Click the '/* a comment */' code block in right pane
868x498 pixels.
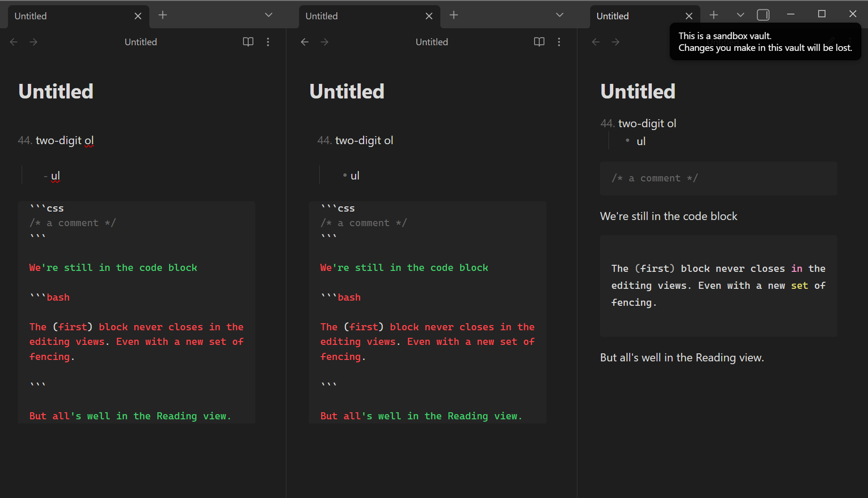pos(719,179)
